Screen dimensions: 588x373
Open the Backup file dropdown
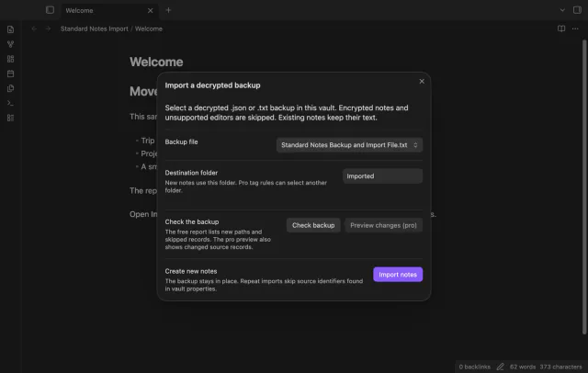[349, 145]
